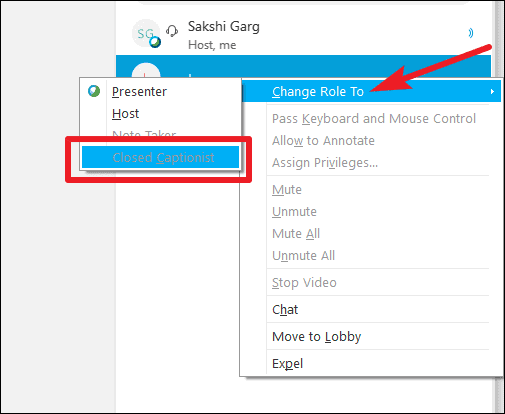Image resolution: width=505 pixels, height=414 pixels.
Task: Open Chat with participant
Action: pyautogui.click(x=285, y=310)
